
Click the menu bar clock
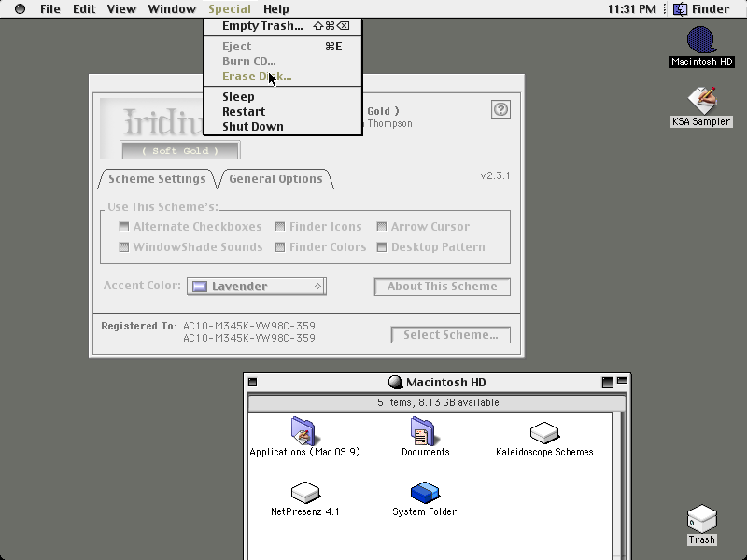[632, 9]
